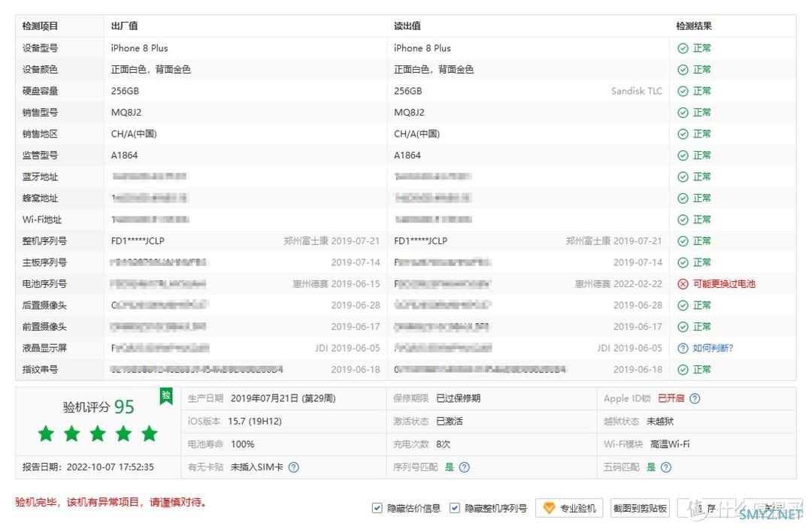The height and width of the screenshot is (529, 812).
Task: Click the green check icon in 前置摄像头 row
Action: pyautogui.click(x=683, y=327)
